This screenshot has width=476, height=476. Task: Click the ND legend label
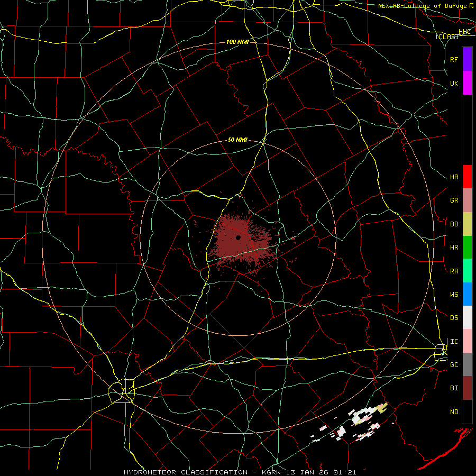coord(454,412)
